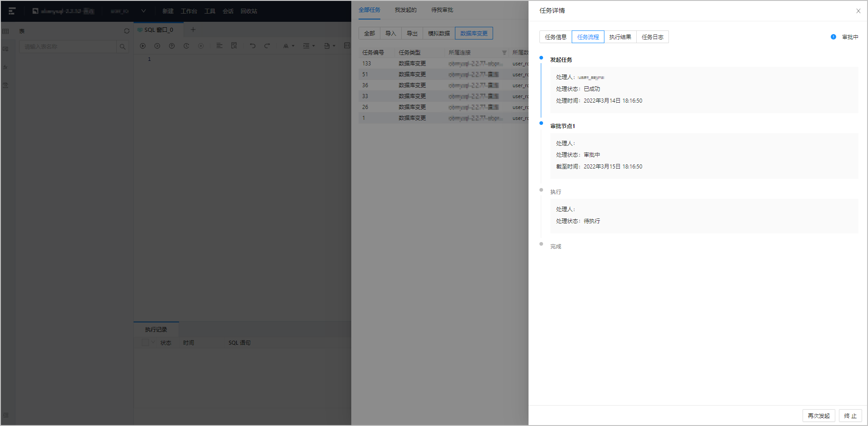
Task: Click the stop execution icon
Action: coord(201,46)
